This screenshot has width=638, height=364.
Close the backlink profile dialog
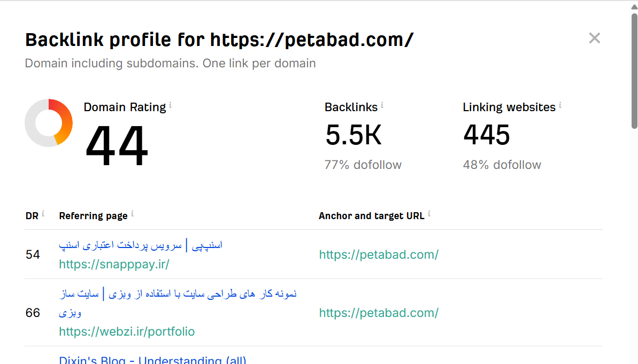point(594,38)
